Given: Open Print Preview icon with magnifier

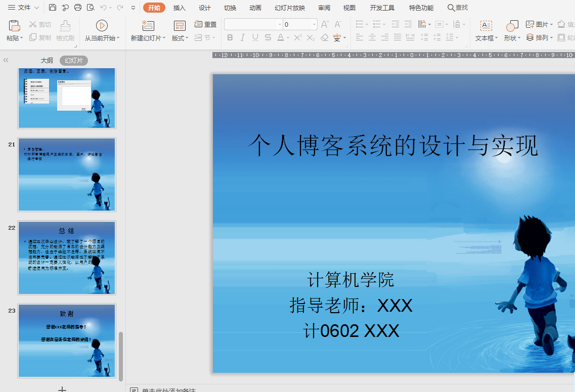Looking at the screenshot, I should (x=91, y=8).
